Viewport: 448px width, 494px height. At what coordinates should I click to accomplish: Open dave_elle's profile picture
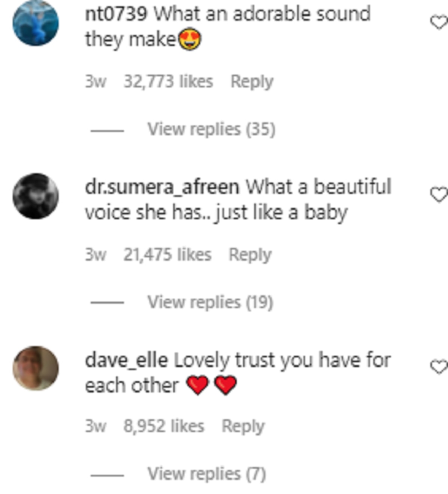[x=36, y=368]
